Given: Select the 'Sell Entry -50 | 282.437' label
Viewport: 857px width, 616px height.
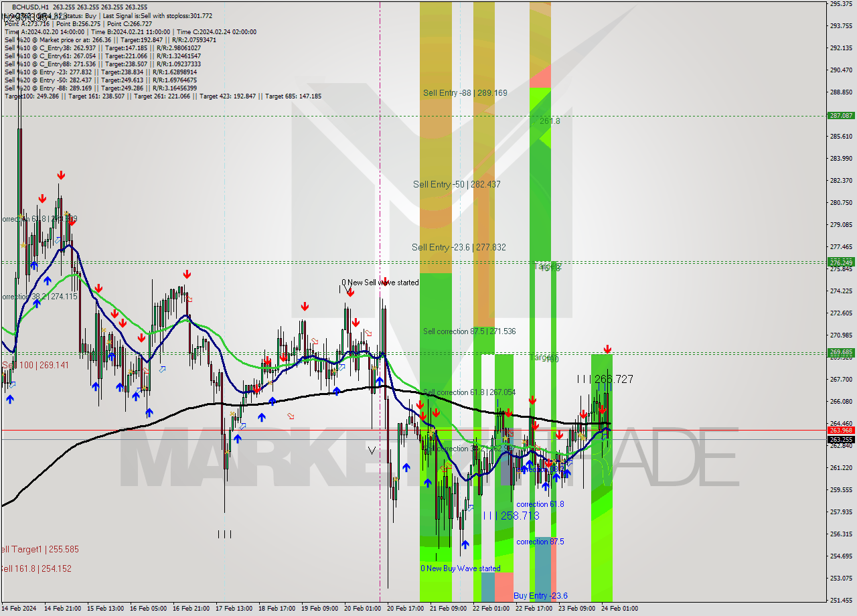Looking at the screenshot, I should point(457,184).
